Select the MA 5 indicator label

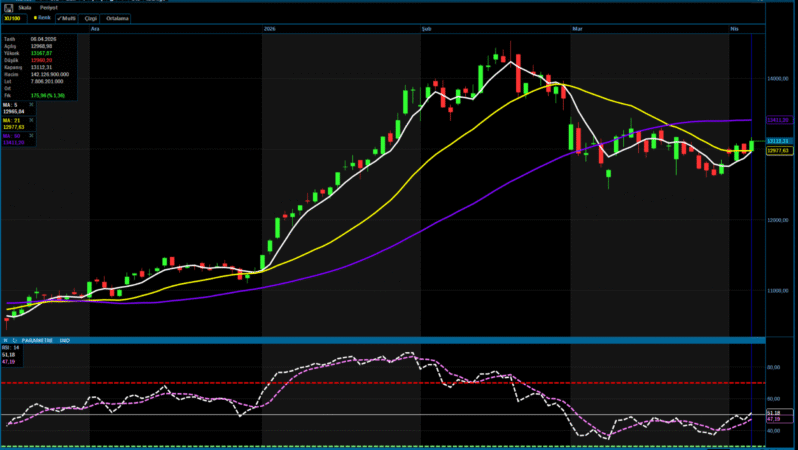12,104
